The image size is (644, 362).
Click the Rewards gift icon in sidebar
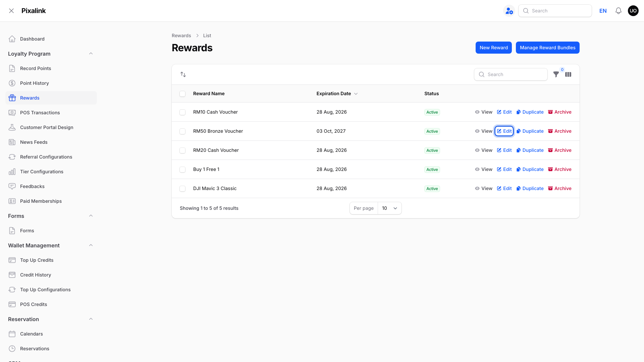point(12,98)
